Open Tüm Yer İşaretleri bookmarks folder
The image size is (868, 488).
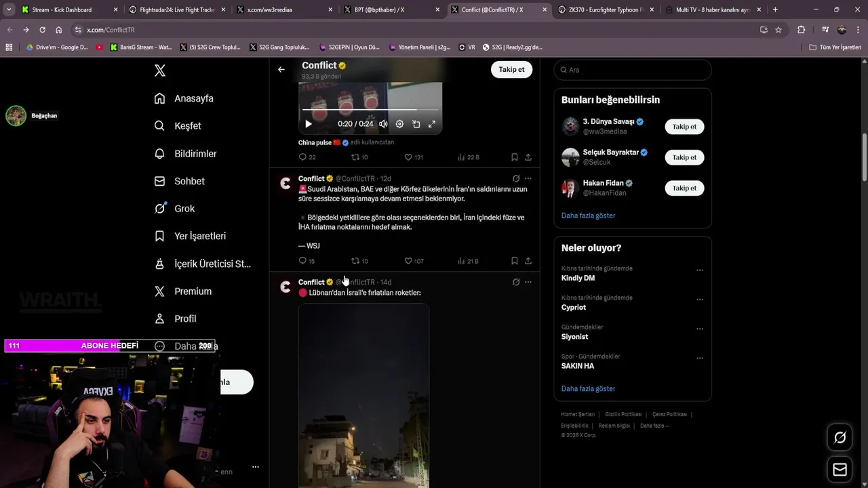[835, 47]
